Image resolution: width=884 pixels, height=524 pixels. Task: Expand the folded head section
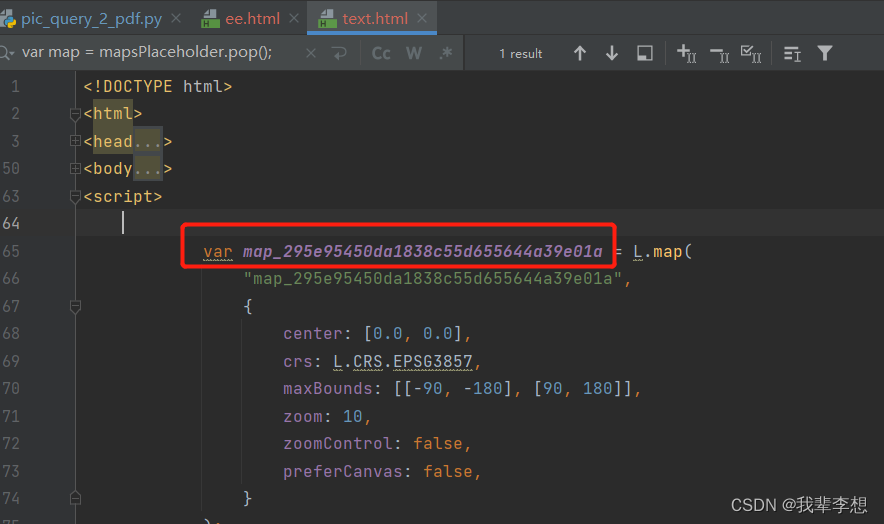click(x=75, y=140)
